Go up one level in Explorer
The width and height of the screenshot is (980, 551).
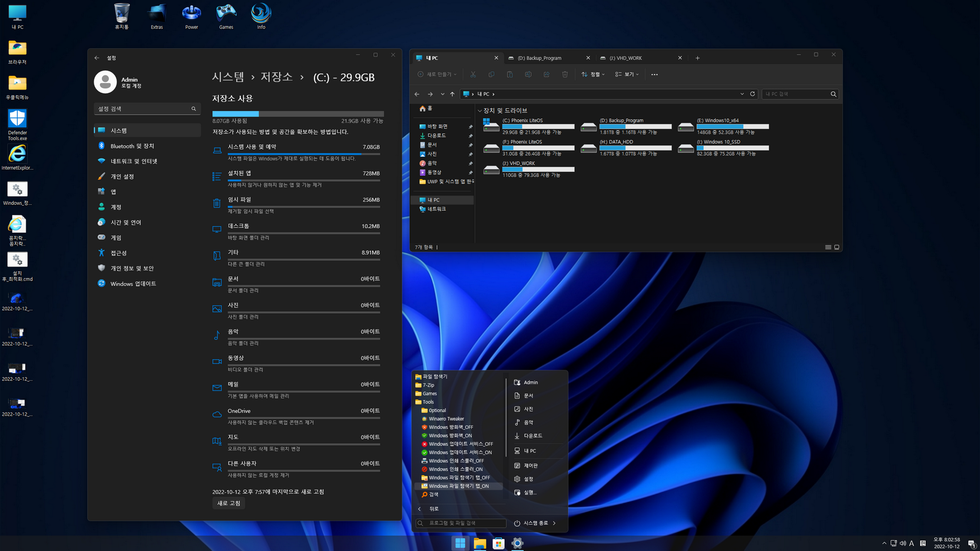[452, 94]
